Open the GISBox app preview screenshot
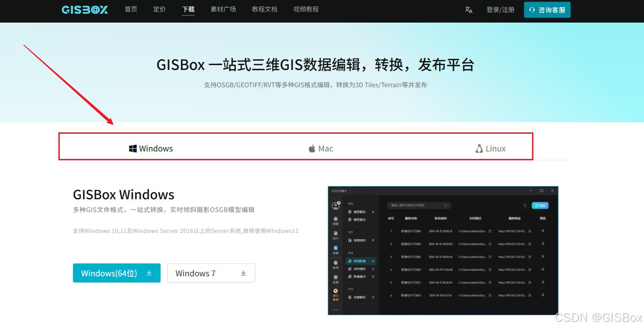This screenshot has width=644, height=329. [443, 251]
